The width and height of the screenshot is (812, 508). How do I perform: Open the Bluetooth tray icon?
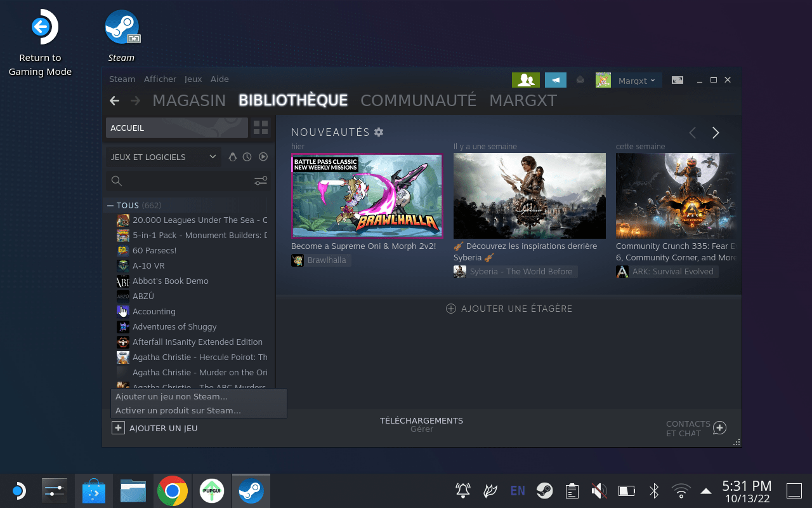coord(654,491)
